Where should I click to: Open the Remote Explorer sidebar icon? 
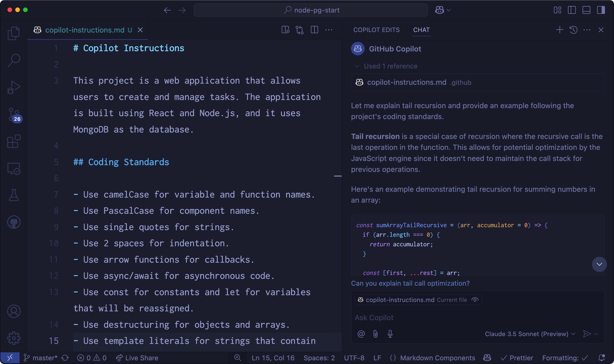coord(14,168)
